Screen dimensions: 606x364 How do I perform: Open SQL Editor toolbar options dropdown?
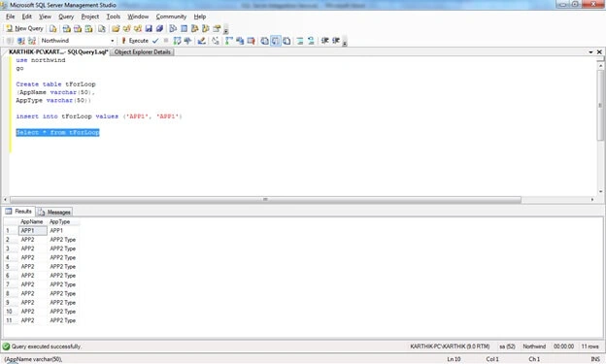click(x=345, y=42)
